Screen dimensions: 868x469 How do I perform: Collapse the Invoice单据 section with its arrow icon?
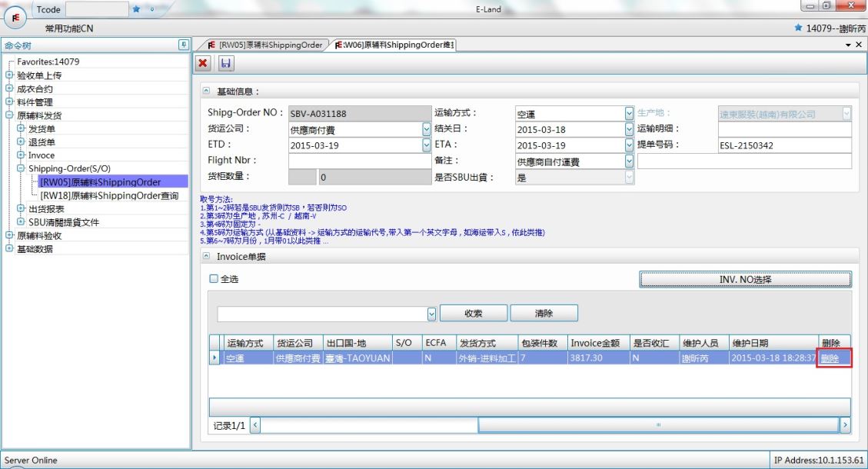206,256
